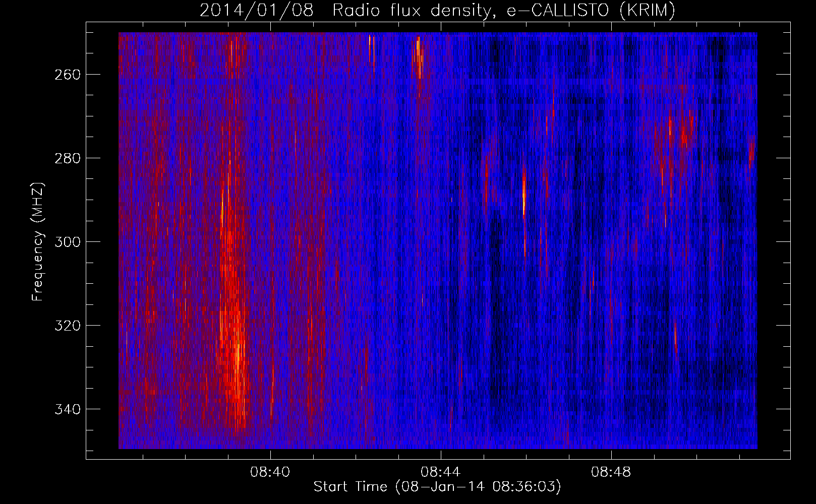Click the "Frequency (MHZ)" y-axis label

38,241
